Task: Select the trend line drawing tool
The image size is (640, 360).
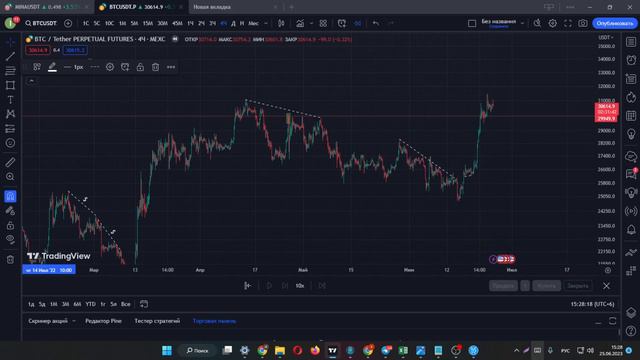Action: (10, 56)
